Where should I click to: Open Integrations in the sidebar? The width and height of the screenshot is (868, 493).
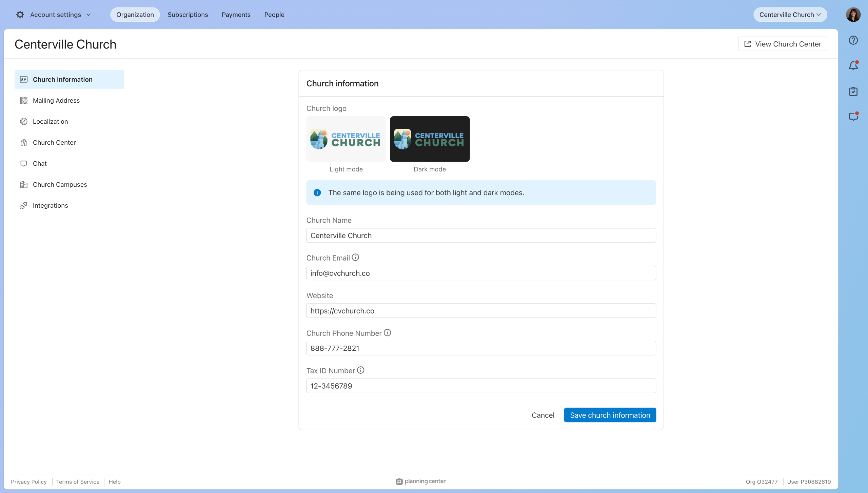69,206
